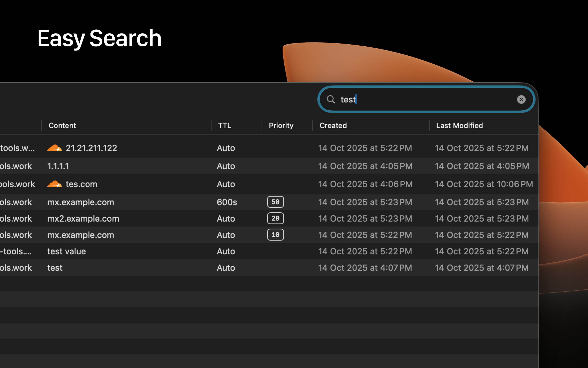Select content cell '21.21.211.122'
Image resolution: width=588 pixels, height=368 pixels.
91,148
